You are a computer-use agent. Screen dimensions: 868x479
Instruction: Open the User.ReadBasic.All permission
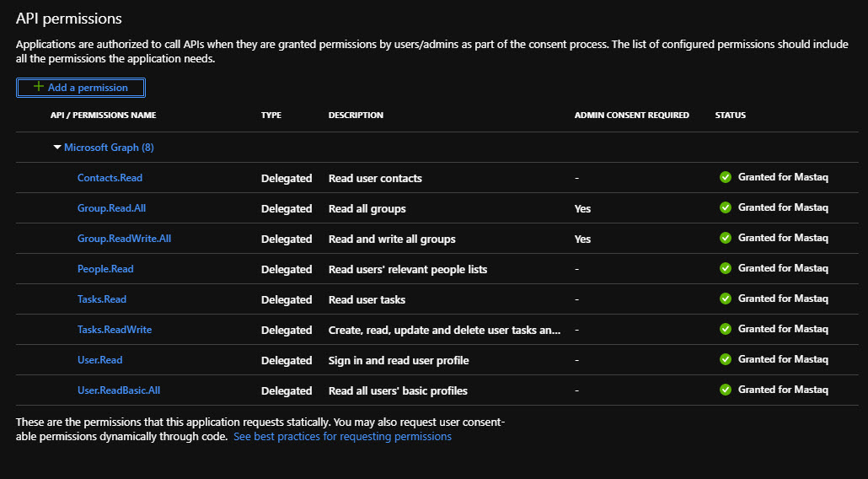click(x=119, y=390)
